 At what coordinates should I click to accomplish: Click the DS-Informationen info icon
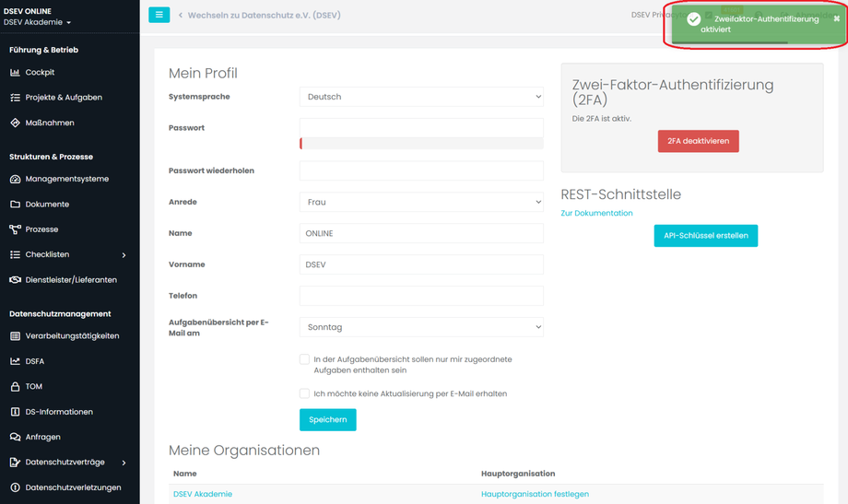[15, 412]
